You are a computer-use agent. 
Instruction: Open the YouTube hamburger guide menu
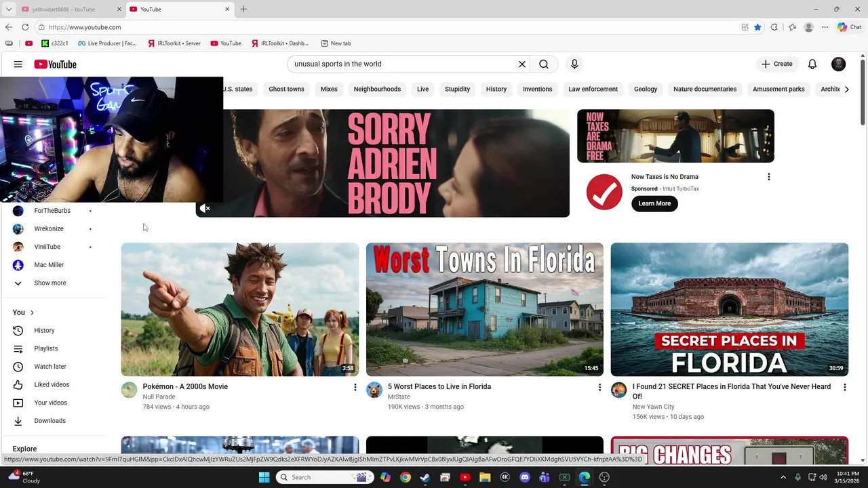18,64
